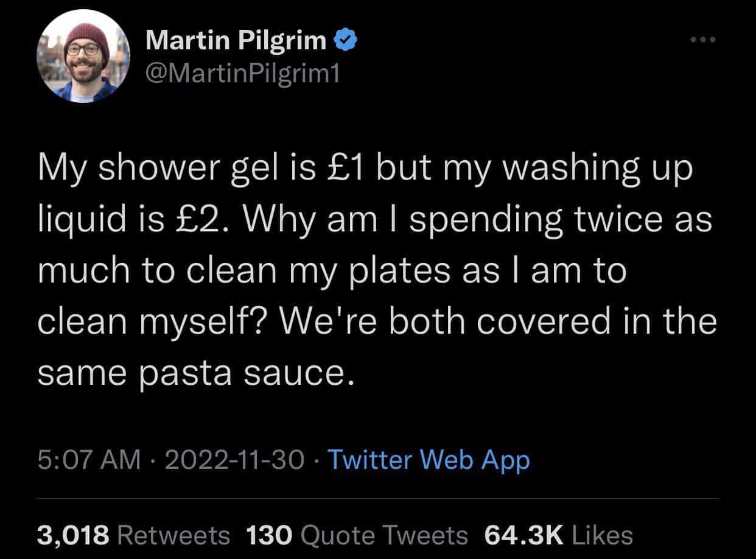The height and width of the screenshot is (559, 756).
Task: Click the 2022-11-30 tweet date
Action: click(234, 460)
